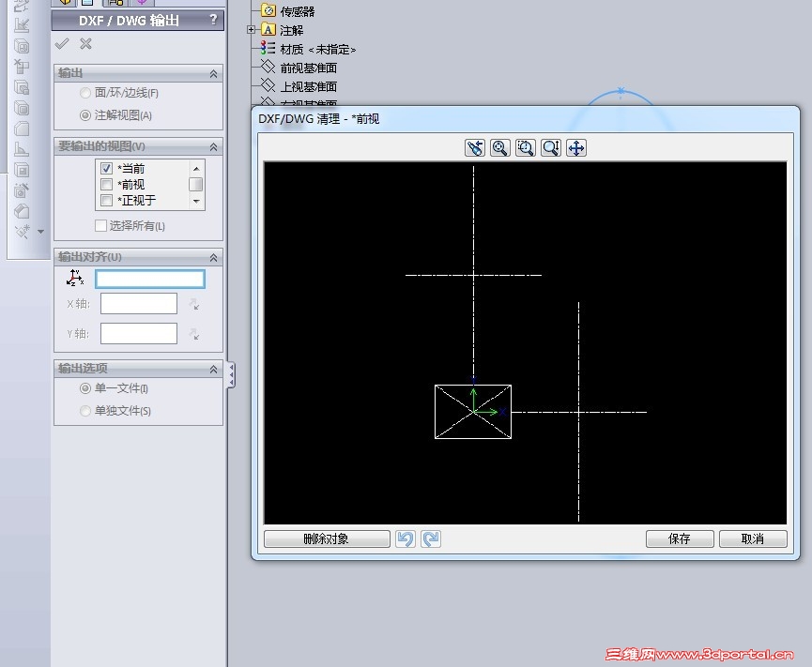Click the *当前 list entry text
The image size is (812, 667).
tap(131, 169)
